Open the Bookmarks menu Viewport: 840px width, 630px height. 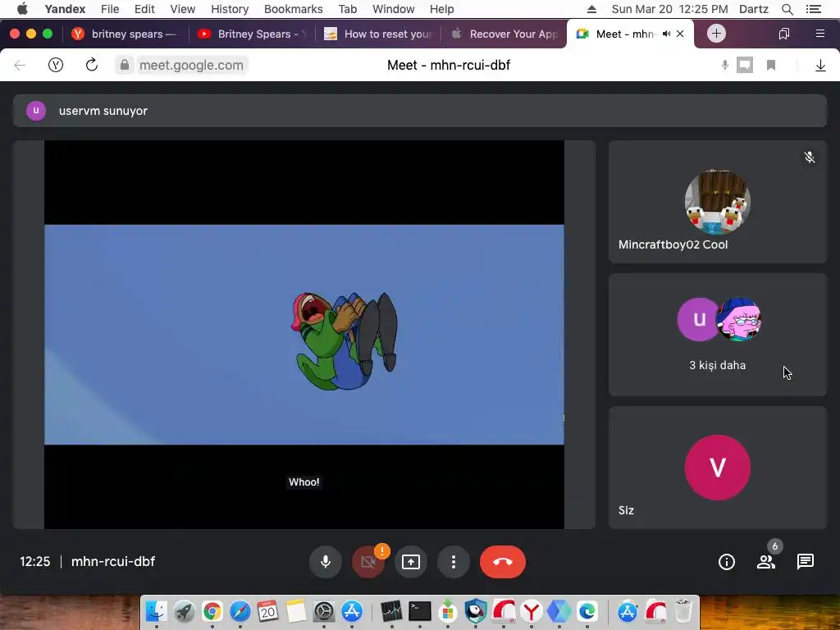click(x=294, y=9)
